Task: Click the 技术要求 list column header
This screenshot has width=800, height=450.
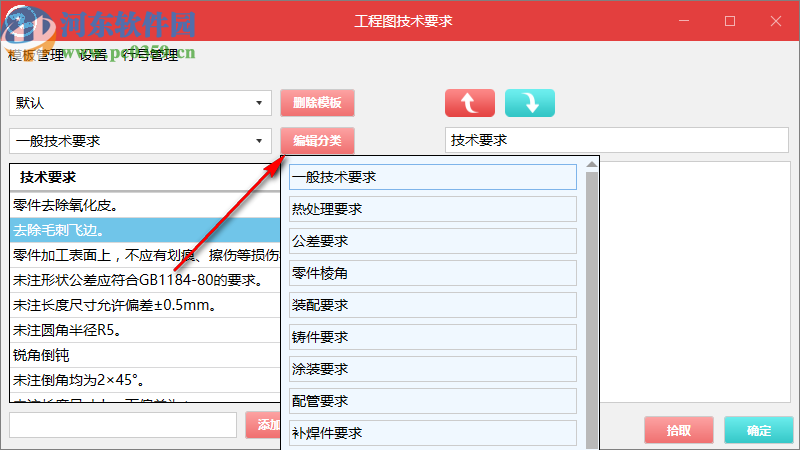Action: click(x=145, y=178)
